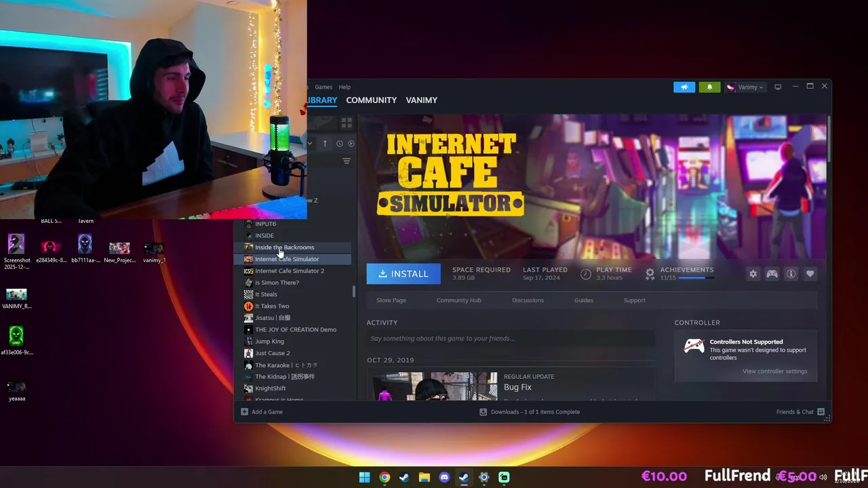868x488 pixels.
Task: Open the Help menu
Action: click(x=344, y=87)
